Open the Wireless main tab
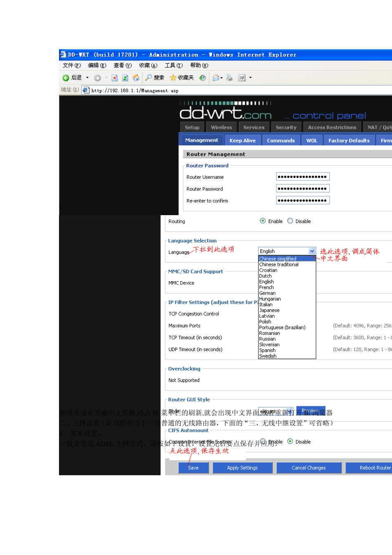This screenshot has width=392, height=555. pos(221,128)
